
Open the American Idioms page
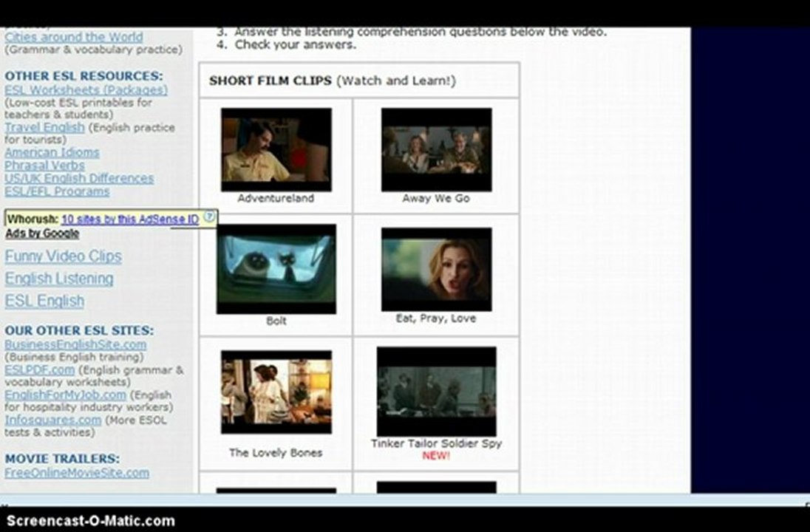(x=52, y=153)
